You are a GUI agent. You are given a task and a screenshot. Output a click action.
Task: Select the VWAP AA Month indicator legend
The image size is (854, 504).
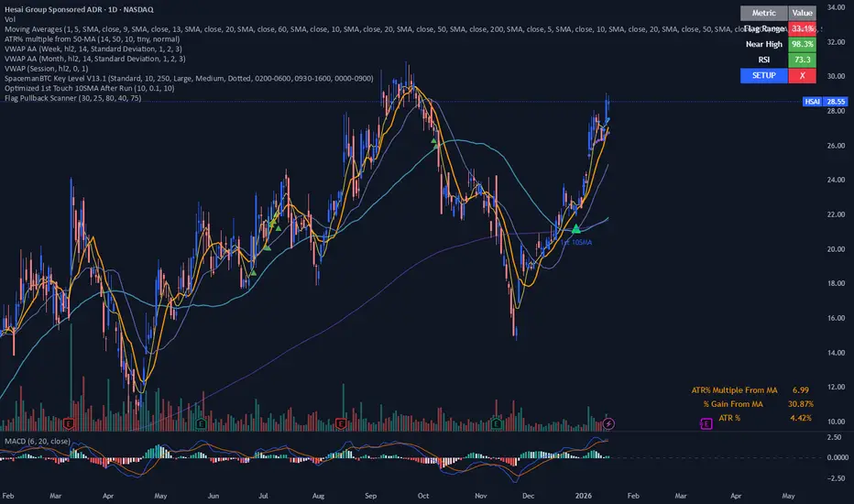pyautogui.click(x=94, y=59)
